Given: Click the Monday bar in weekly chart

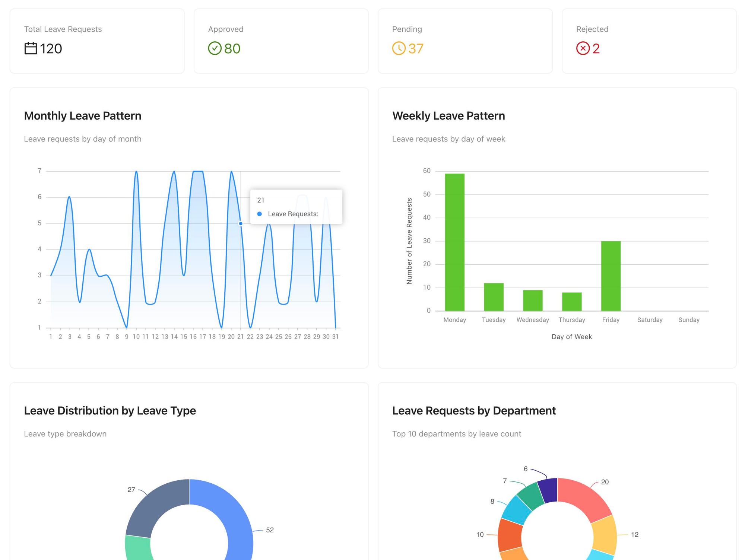Looking at the screenshot, I should [x=454, y=242].
